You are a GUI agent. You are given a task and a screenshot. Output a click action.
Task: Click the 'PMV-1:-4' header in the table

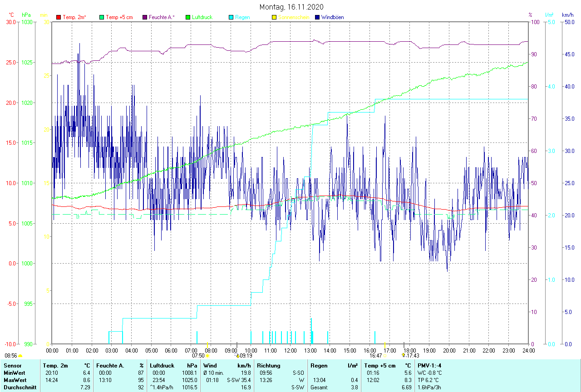point(429,365)
